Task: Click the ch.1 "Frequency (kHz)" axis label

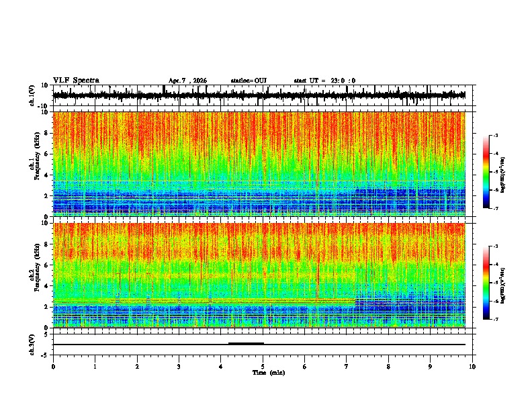Action: coord(37,156)
